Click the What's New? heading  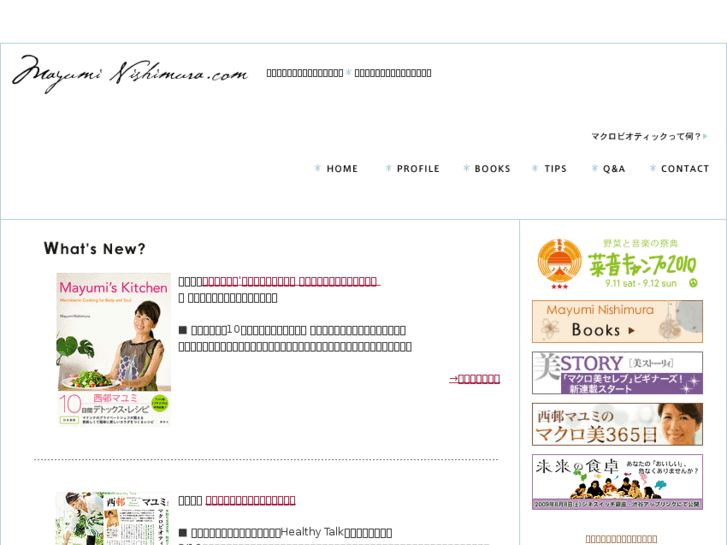click(x=95, y=249)
